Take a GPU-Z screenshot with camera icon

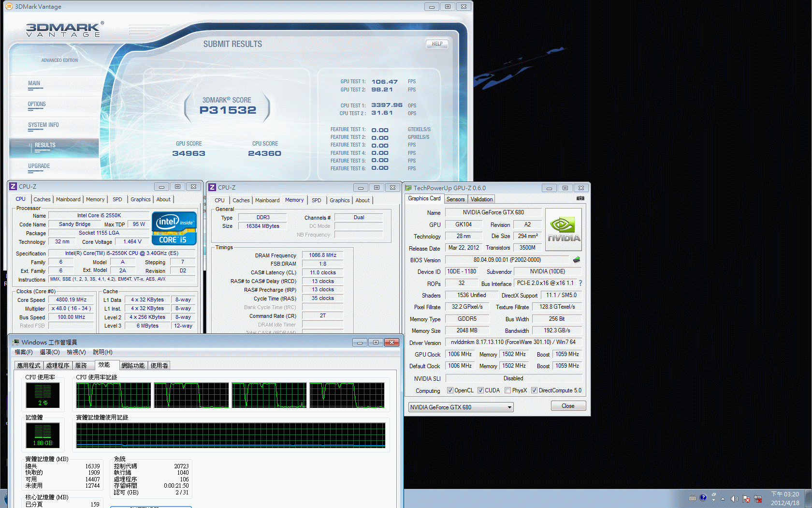(x=580, y=198)
